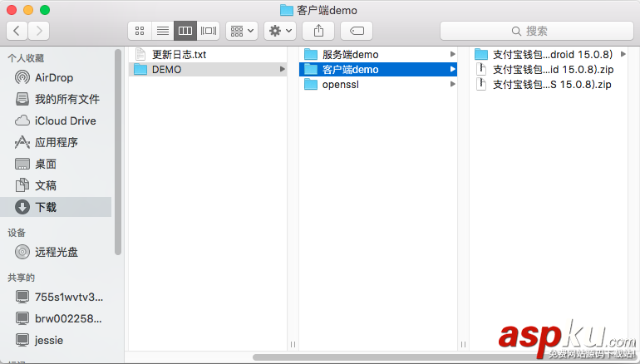
Task: Go forward to next folder
Action: point(39,31)
